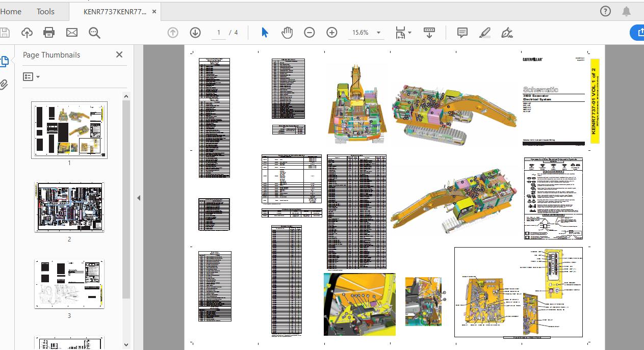The height and width of the screenshot is (350, 644).
Task: Toggle the Page Thumbnails sidebar icon
Action: click(x=4, y=62)
